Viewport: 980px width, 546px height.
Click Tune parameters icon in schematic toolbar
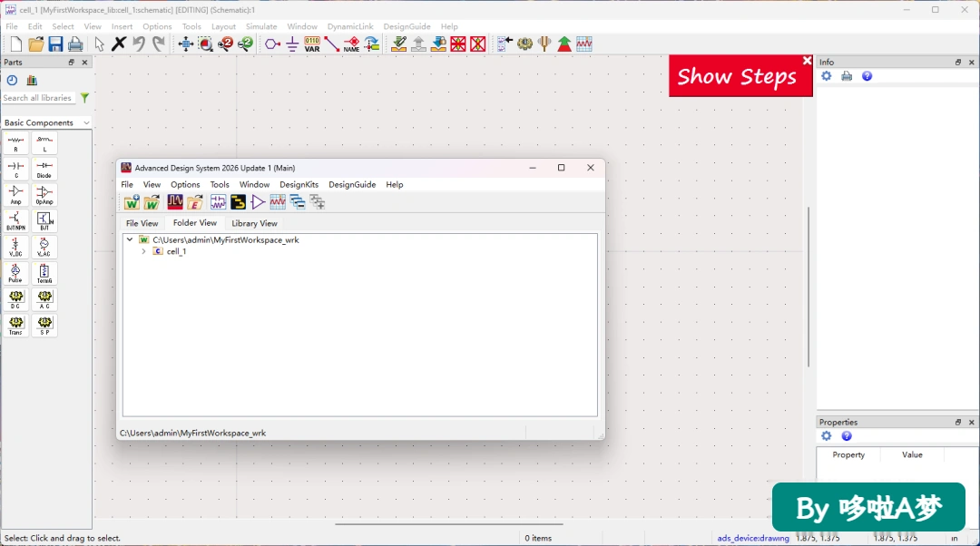544,44
